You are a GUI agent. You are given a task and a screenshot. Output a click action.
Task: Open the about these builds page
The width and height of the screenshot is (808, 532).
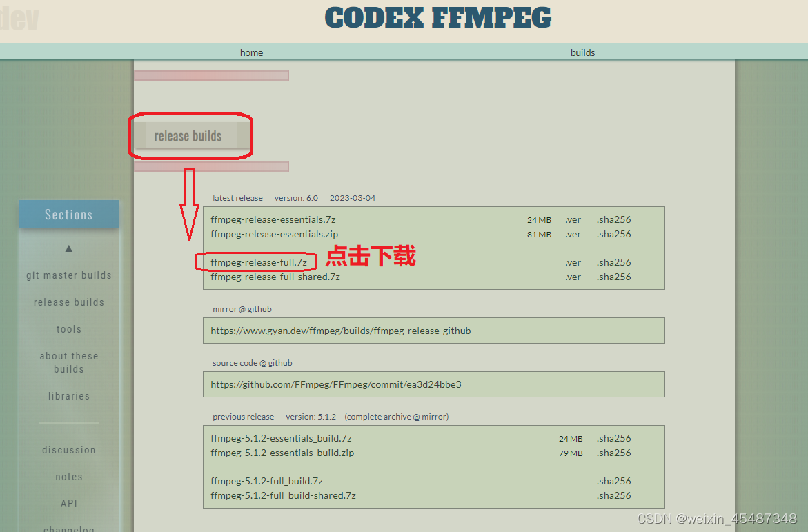[x=68, y=362]
